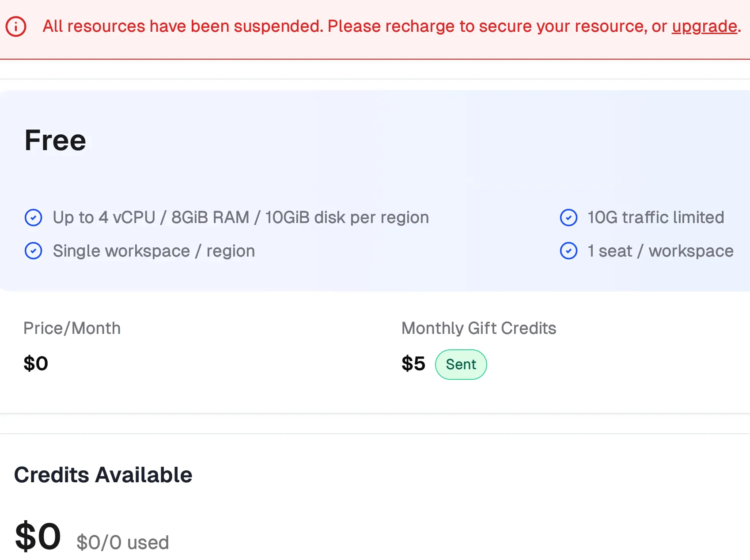Click the green Sent badge
The height and width of the screenshot is (560, 750).
pos(461,364)
